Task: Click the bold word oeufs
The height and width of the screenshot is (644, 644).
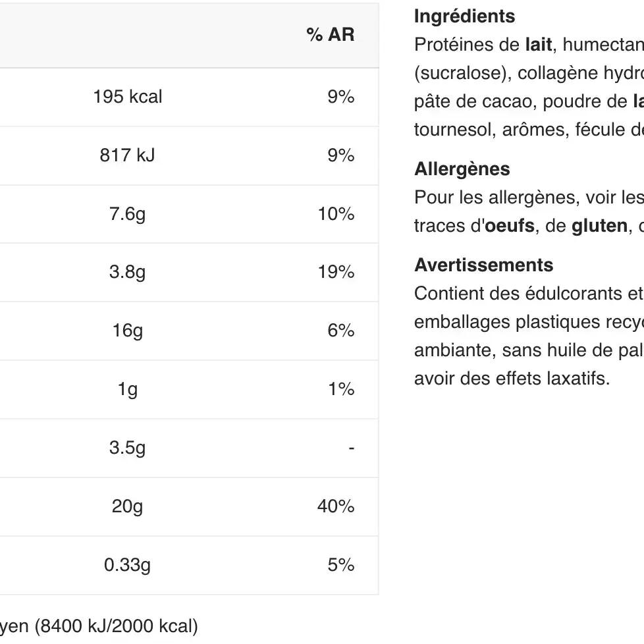Action: (509, 226)
